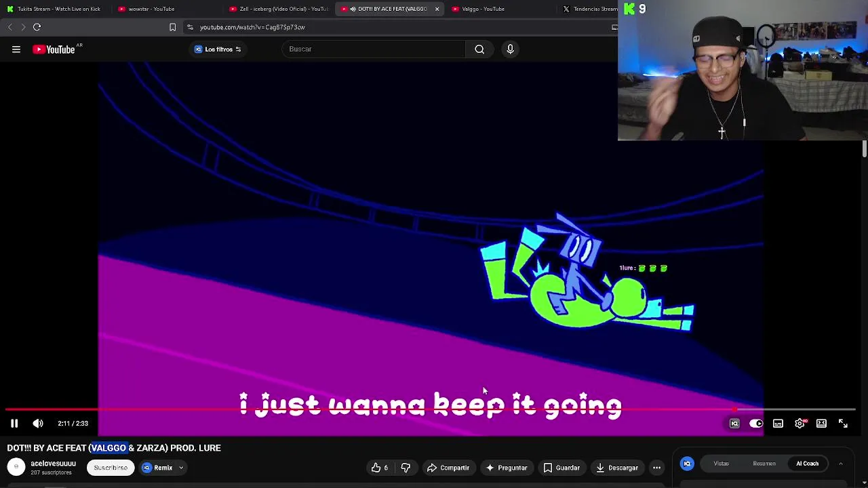Viewport: 868px width, 488px height.
Task: Save video with Guardar button
Action: (561, 468)
